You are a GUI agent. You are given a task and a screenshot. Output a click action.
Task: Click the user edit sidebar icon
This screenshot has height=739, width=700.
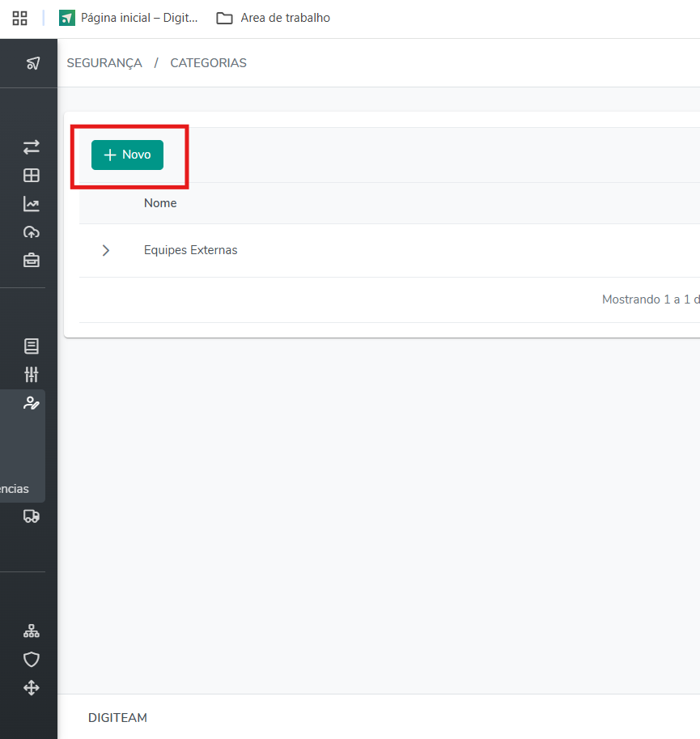(x=32, y=403)
